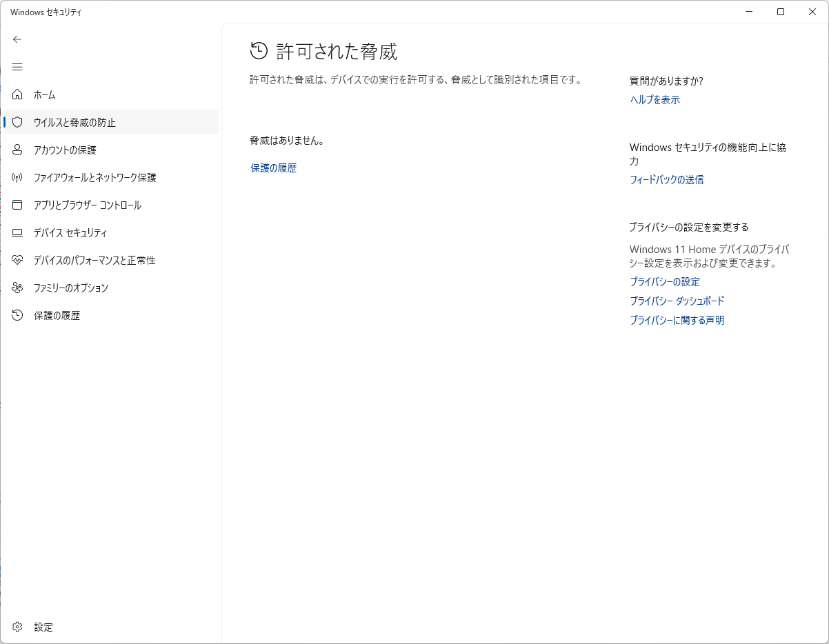Click the 保護の履歴 link under 脅威はありません

[x=273, y=168]
